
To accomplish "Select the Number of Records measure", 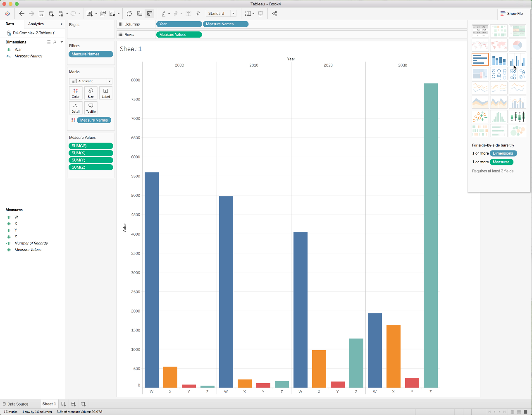I will (31, 243).
